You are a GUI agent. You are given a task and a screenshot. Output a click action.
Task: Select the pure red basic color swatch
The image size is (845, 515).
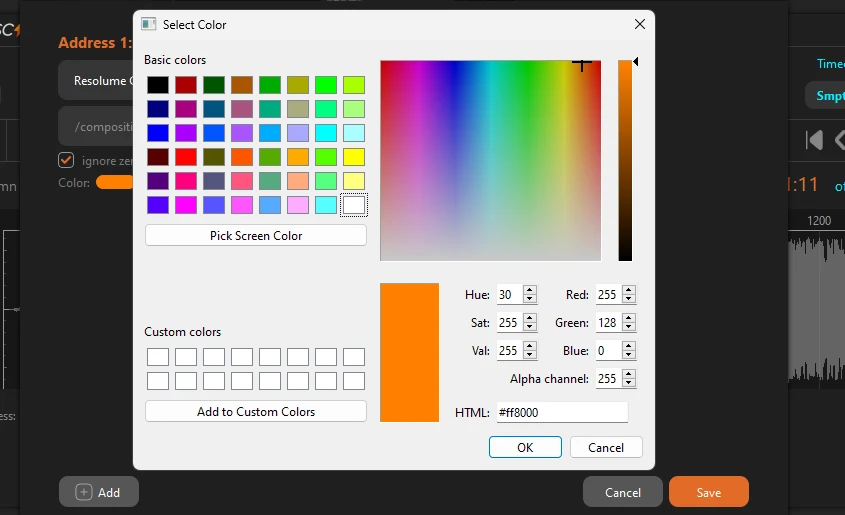(186, 157)
